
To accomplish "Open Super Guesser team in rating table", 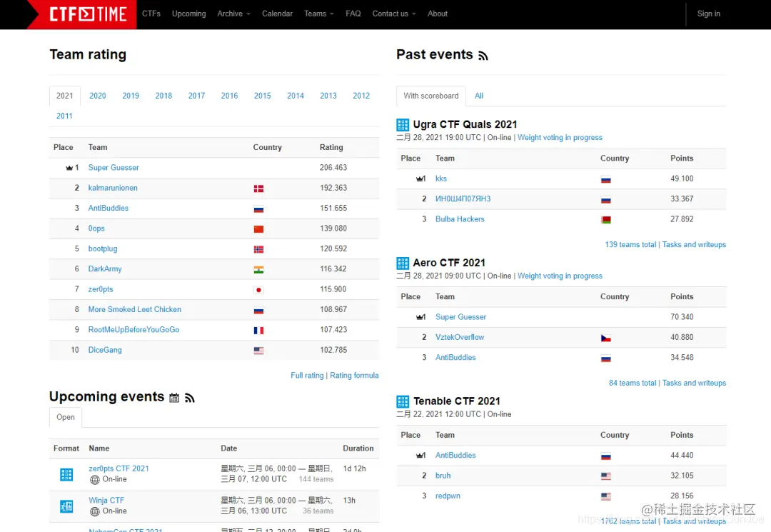I will pyautogui.click(x=114, y=168).
